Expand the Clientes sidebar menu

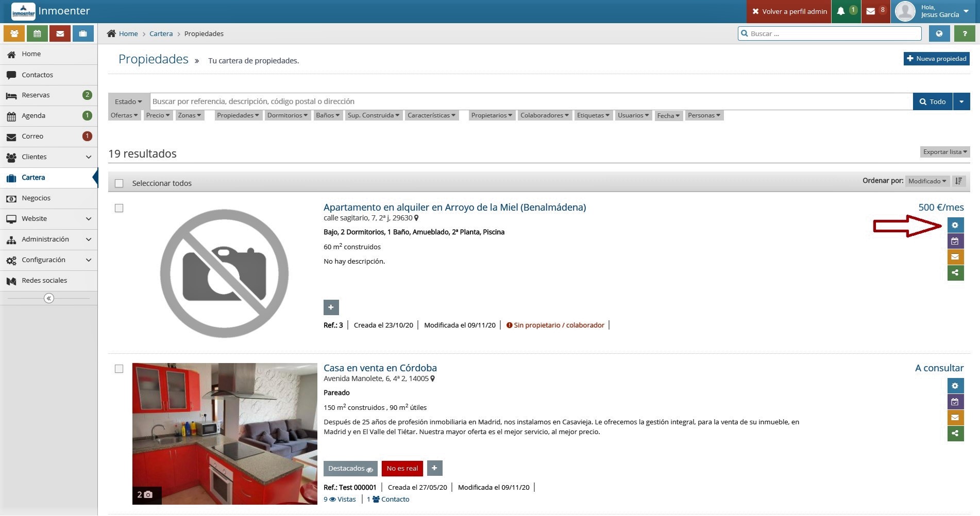point(49,157)
